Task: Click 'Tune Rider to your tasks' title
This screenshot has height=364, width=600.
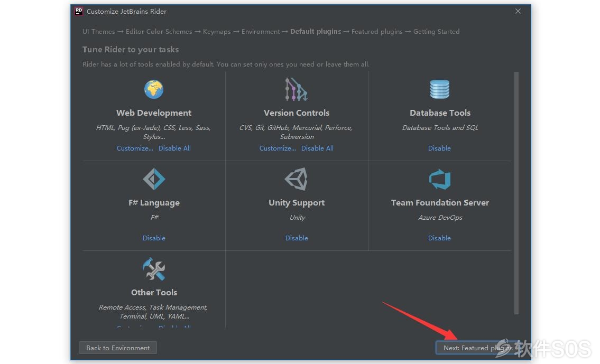Action: coord(131,50)
